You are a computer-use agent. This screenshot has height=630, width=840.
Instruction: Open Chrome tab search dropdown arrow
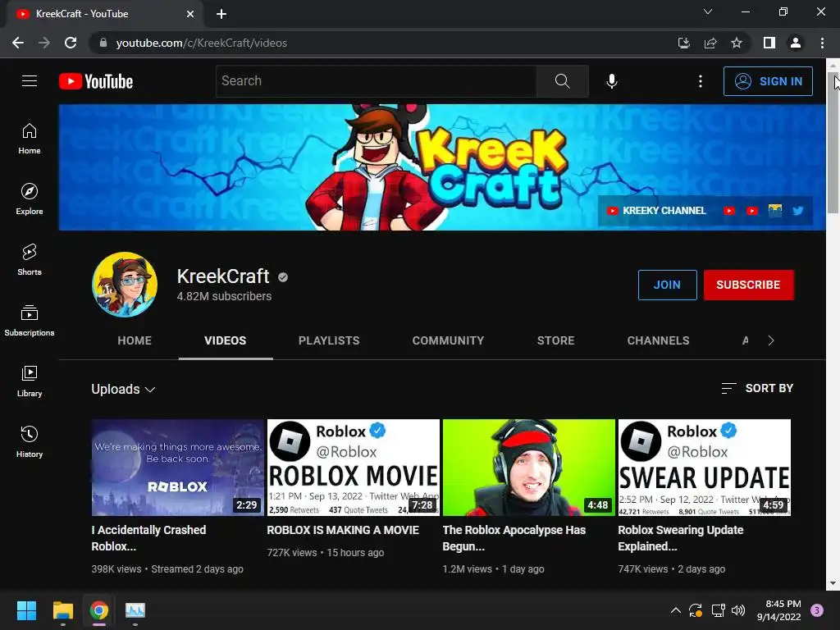pos(708,11)
